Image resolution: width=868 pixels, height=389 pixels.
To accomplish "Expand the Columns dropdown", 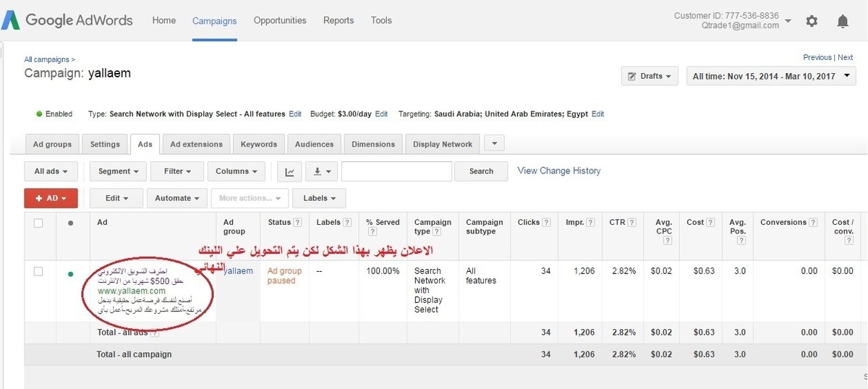I will [237, 171].
